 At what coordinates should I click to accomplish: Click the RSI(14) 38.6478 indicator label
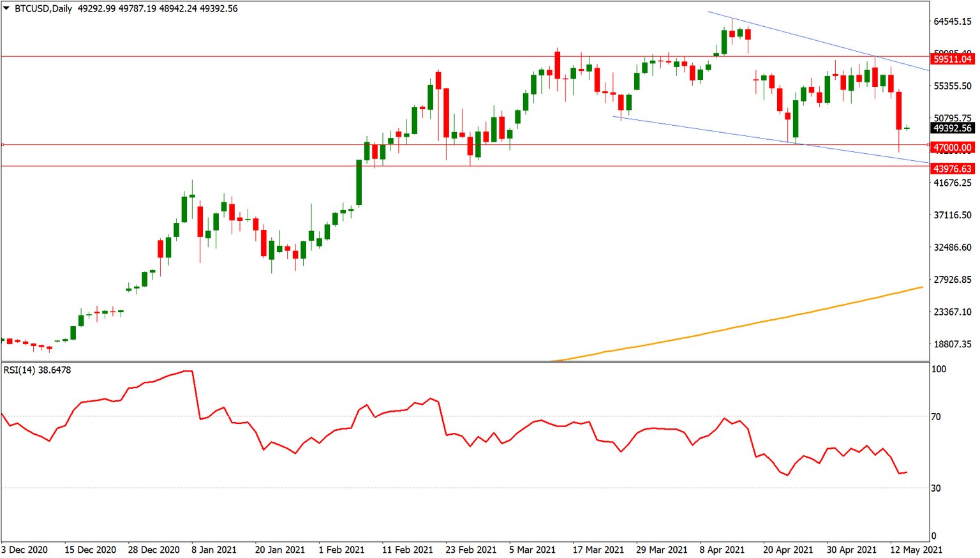(x=37, y=370)
